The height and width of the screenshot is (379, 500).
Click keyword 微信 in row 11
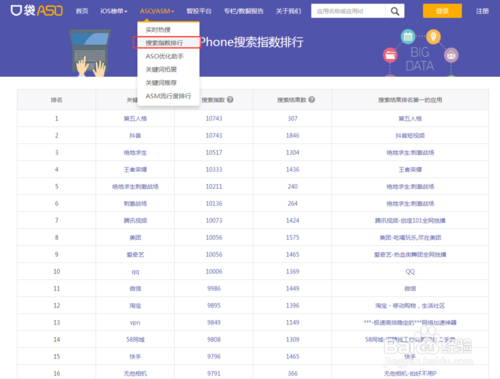(x=135, y=288)
